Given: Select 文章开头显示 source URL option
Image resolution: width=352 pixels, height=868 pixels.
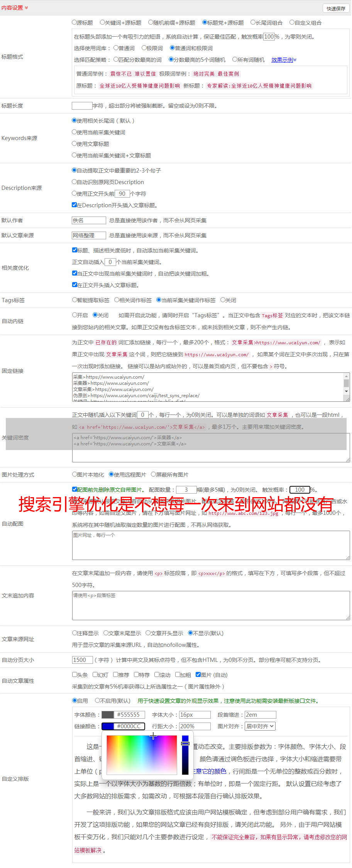Looking at the screenshot, I should coord(148,633).
